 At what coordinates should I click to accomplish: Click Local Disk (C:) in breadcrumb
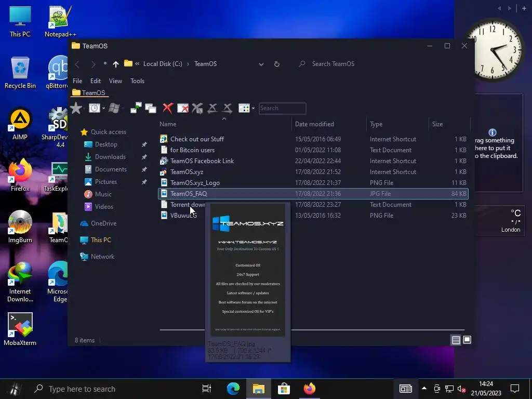[x=163, y=64]
